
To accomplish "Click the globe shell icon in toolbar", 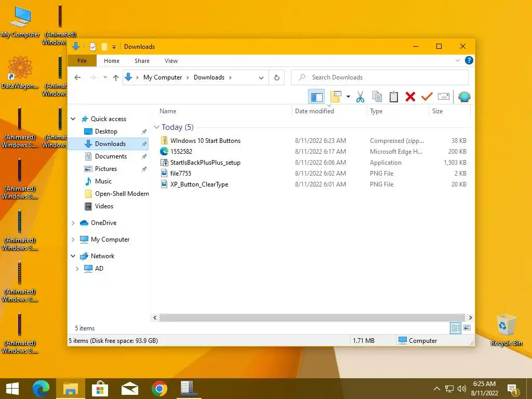I will pyautogui.click(x=464, y=97).
